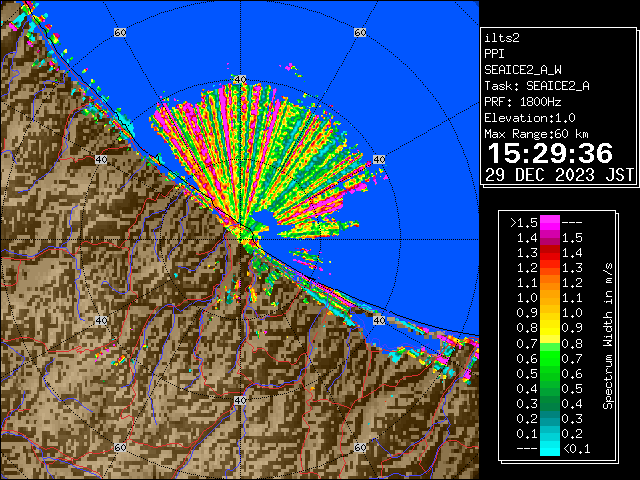Select the "Task: SEAICE2_A" line
640x480 pixels.
tap(537, 86)
